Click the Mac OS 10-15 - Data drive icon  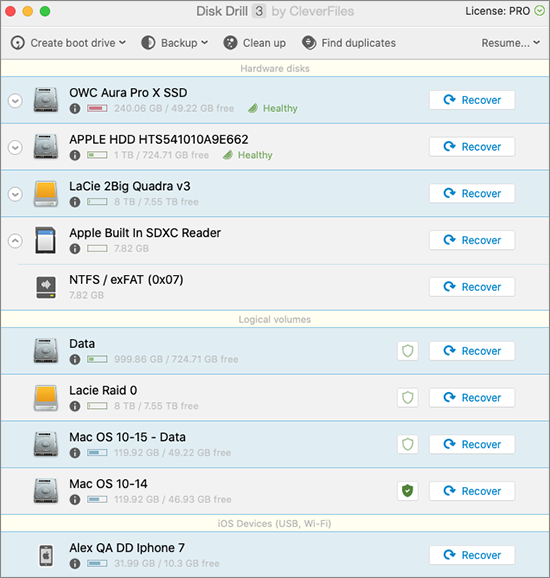coord(46,444)
